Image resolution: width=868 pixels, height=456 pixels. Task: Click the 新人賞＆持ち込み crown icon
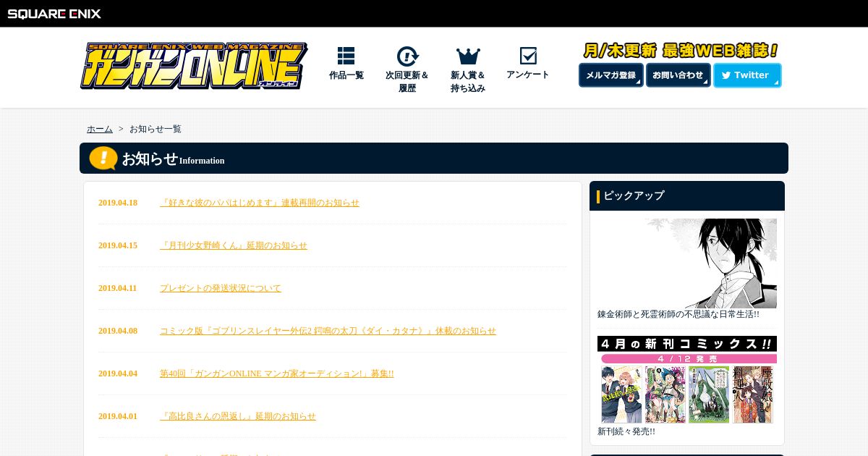[x=468, y=56]
